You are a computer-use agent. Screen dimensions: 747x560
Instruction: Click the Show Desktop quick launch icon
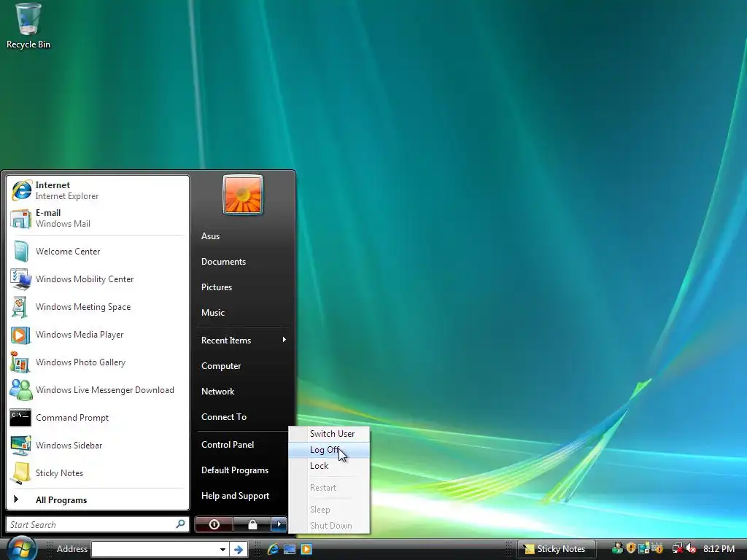(x=289, y=549)
